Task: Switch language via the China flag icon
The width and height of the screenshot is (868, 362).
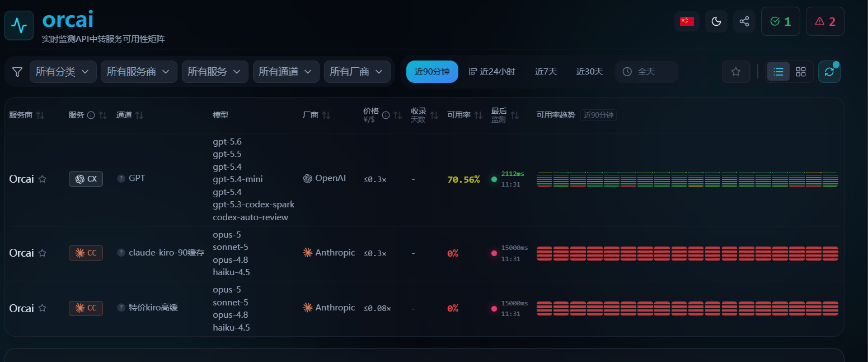Action: tap(687, 21)
